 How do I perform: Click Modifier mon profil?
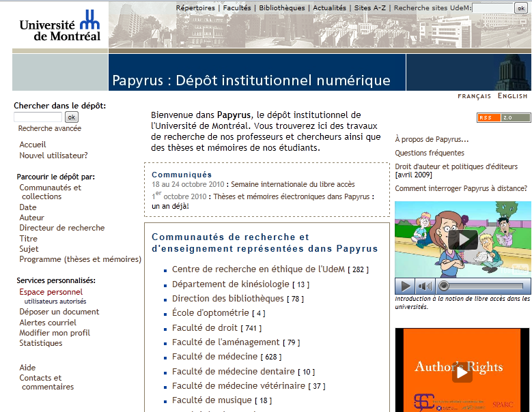pyautogui.click(x=55, y=333)
